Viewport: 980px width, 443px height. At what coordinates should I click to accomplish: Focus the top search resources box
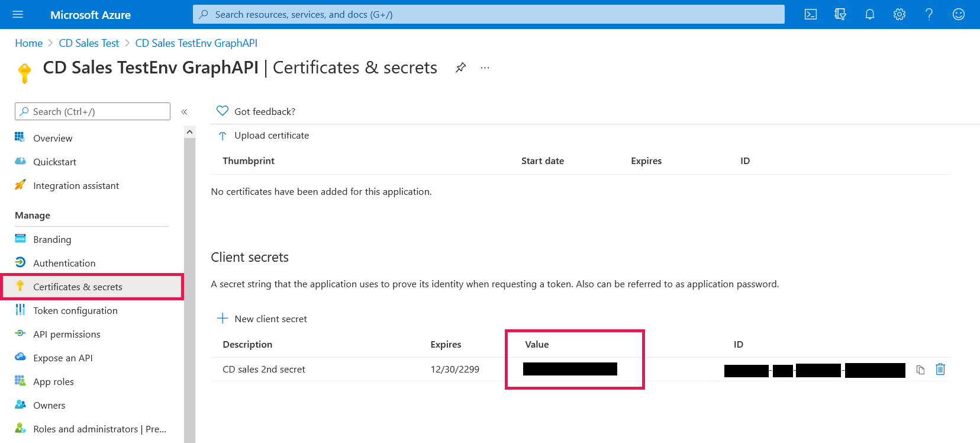coord(489,14)
